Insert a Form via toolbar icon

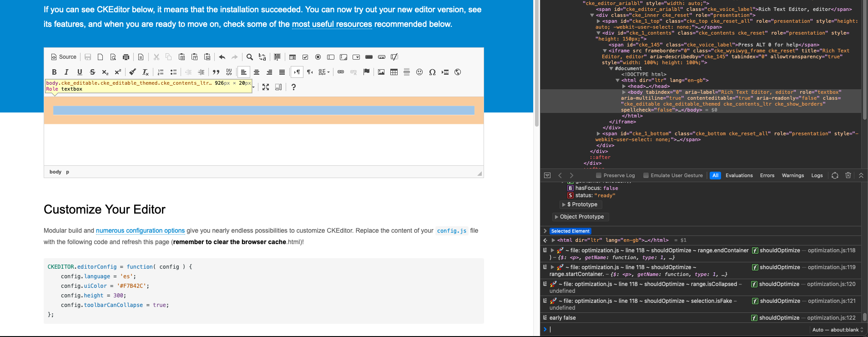(x=293, y=57)
